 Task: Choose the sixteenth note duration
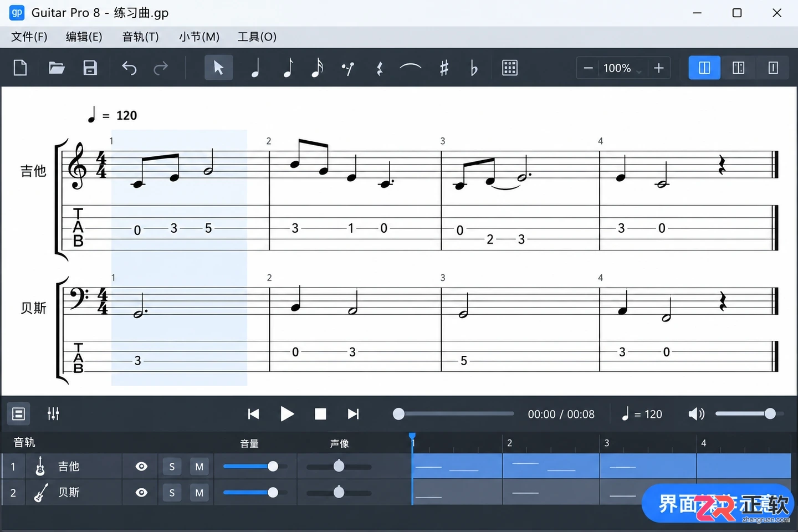click(317, 68)
